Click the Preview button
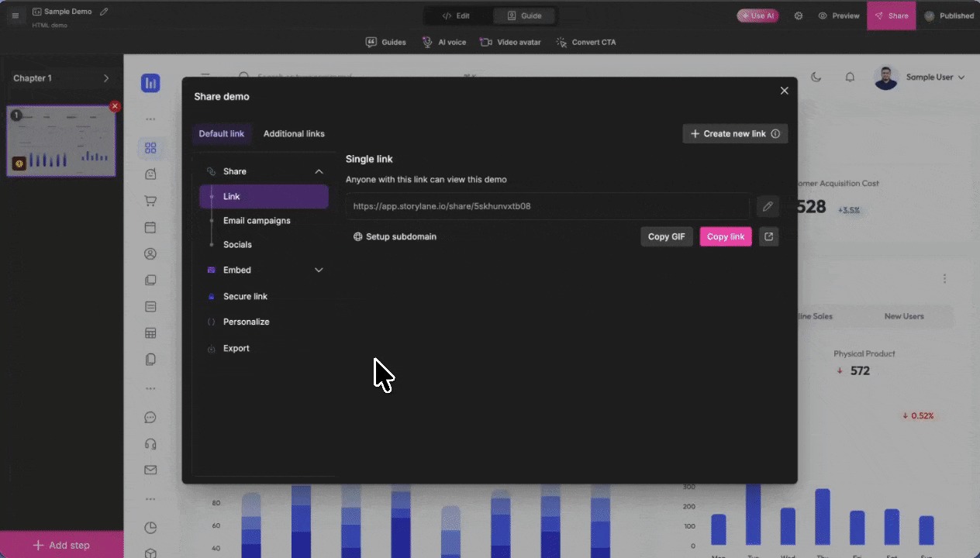Viewport: 980px width, 558px height. click(x=839, y=15)
